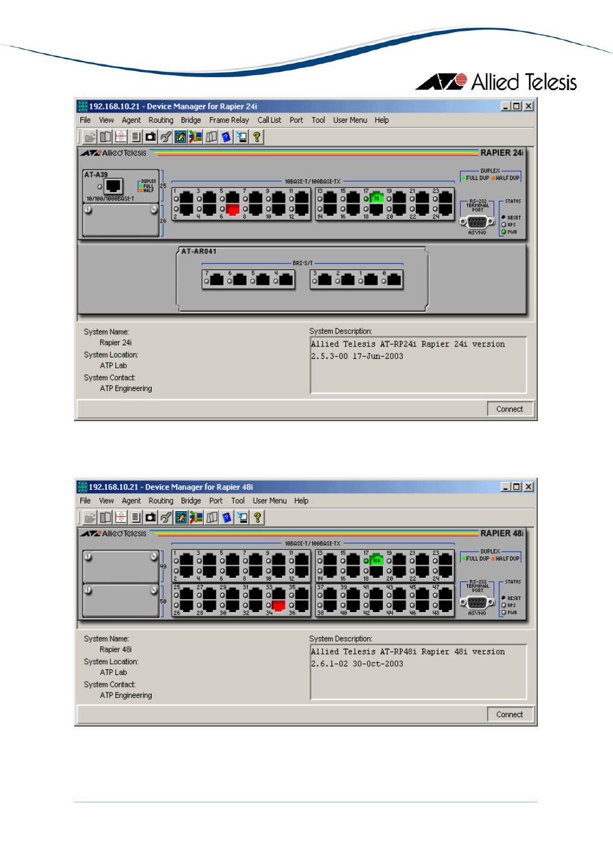Click the open folder icon in Rapier 48i toolbar

(90, 518)
